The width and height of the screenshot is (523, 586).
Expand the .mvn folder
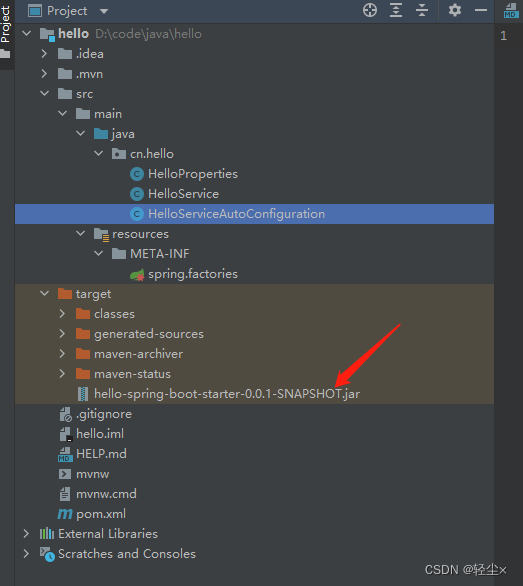(x=44, y=74)
